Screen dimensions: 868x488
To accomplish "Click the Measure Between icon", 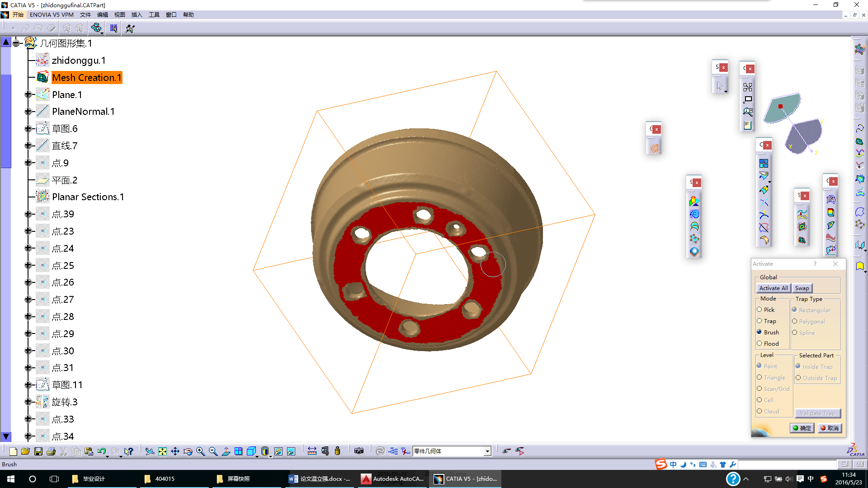I will (312, 451).
